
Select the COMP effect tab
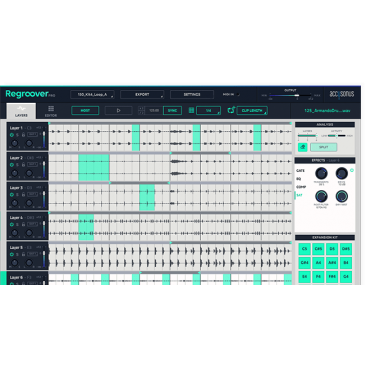click(301, 187)
